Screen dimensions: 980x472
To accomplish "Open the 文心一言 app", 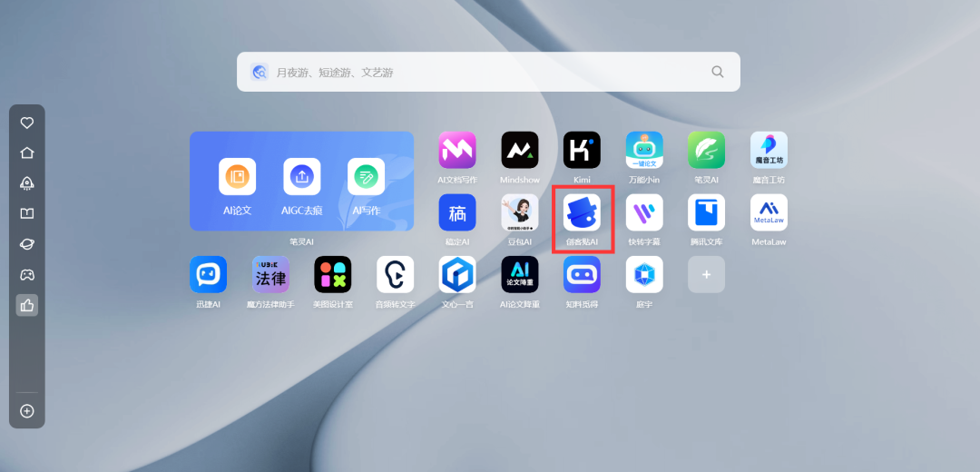I will point(457,274).
